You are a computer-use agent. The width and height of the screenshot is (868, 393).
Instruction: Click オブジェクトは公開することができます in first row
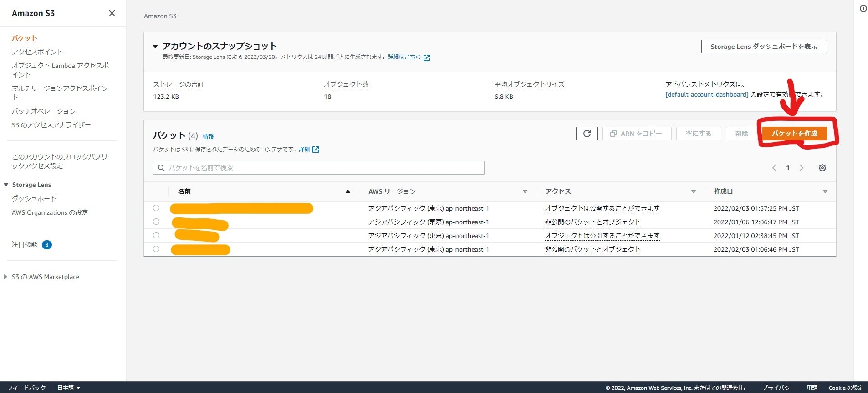click(602, 208)
